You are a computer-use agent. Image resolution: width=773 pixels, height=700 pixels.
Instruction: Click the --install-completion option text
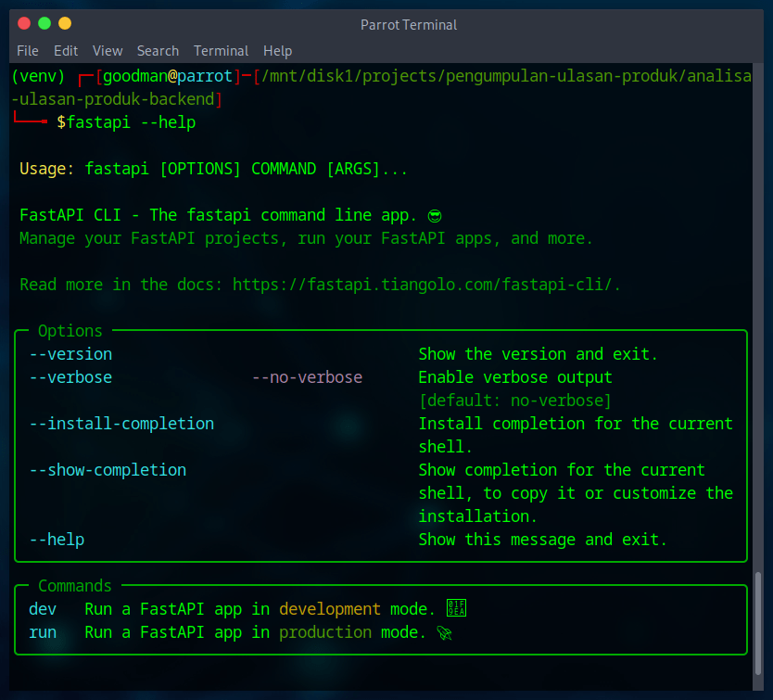click(x=121, y=424)
